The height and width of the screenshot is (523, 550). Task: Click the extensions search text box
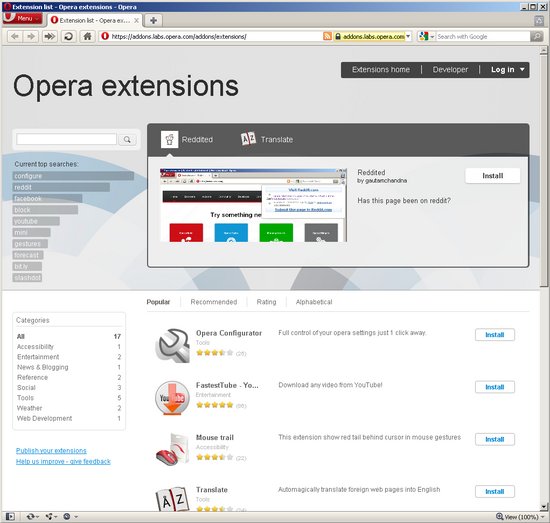pos(66,139)
